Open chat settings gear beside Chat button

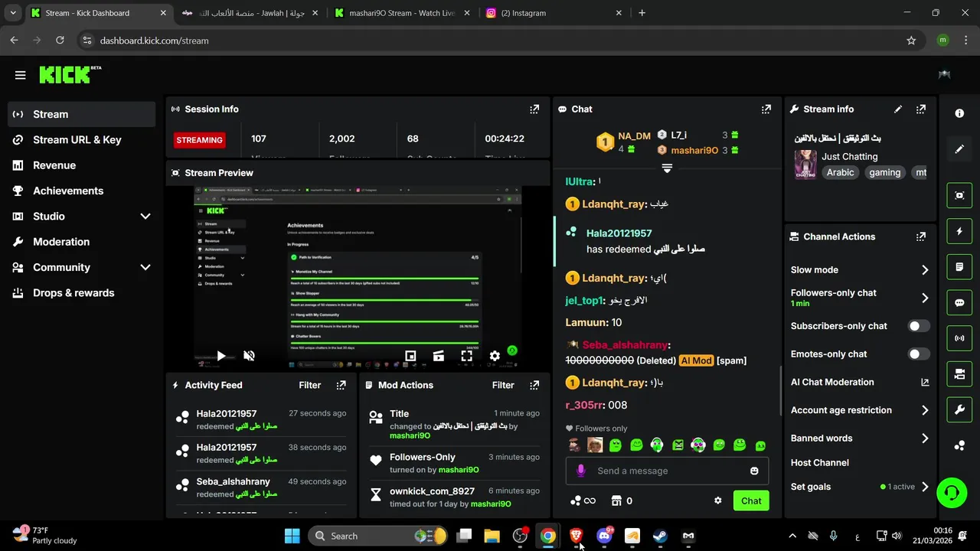[717, 500]
